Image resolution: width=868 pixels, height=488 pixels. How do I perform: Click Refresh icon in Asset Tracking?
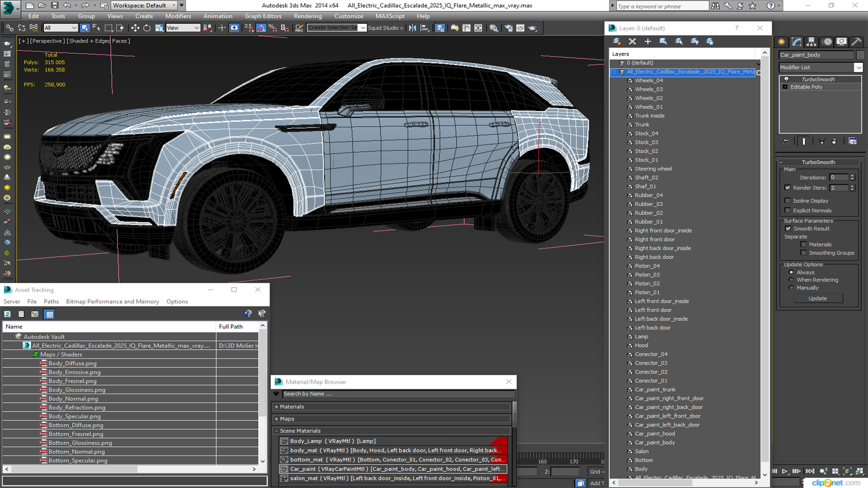[8, 314]
